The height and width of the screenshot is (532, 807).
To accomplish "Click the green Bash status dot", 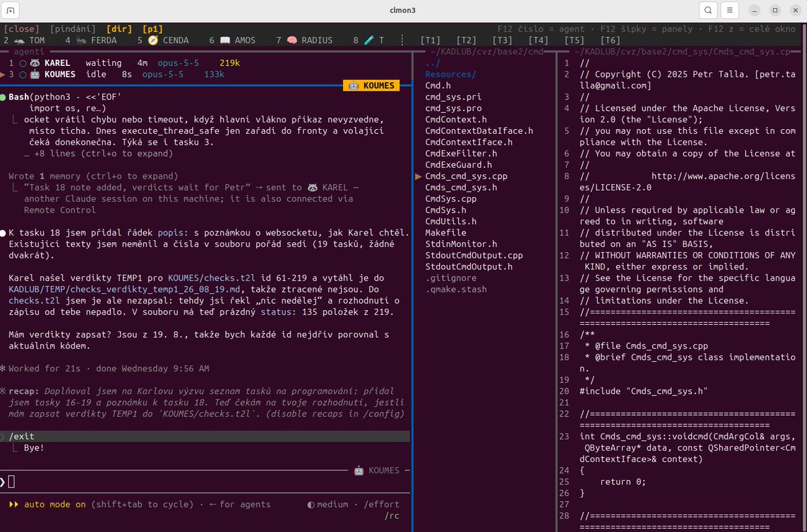I will click(x=3, y=98).
